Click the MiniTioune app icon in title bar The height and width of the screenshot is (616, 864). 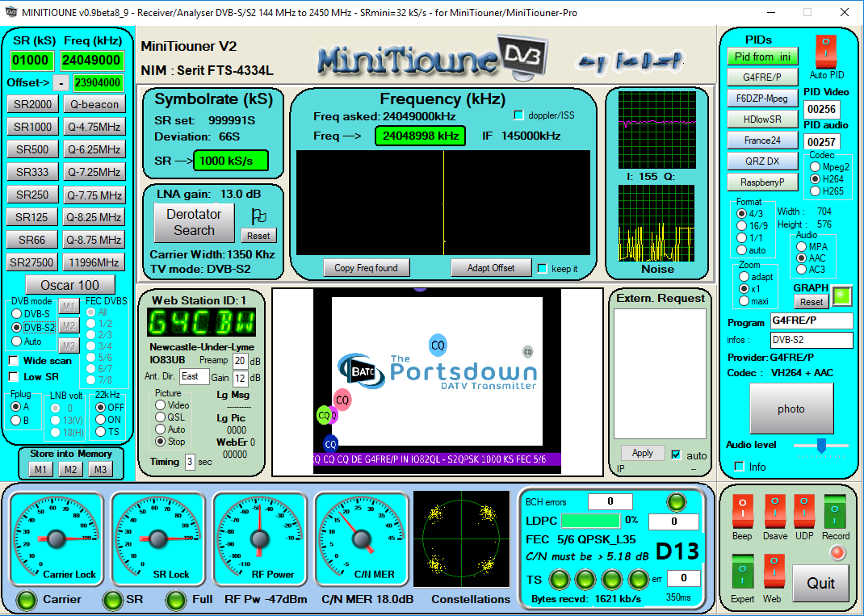pos(10,12)
